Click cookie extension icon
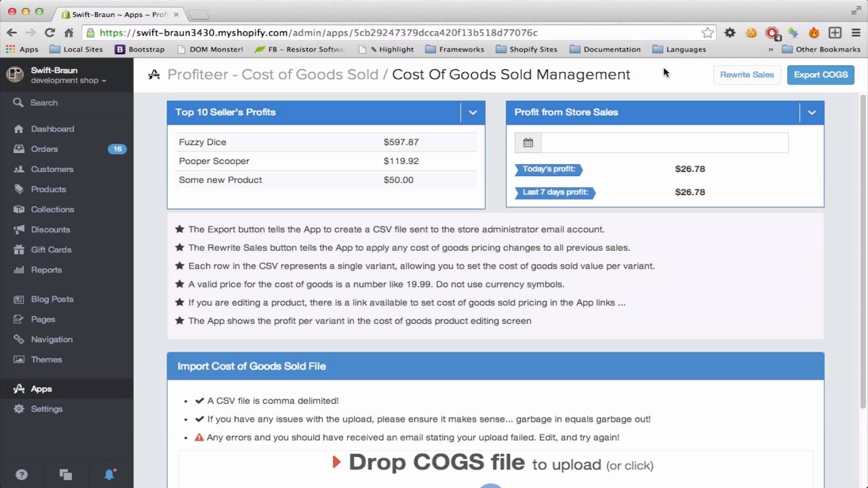868x488 pixels. pyautogui.click(x=751, y=33)
